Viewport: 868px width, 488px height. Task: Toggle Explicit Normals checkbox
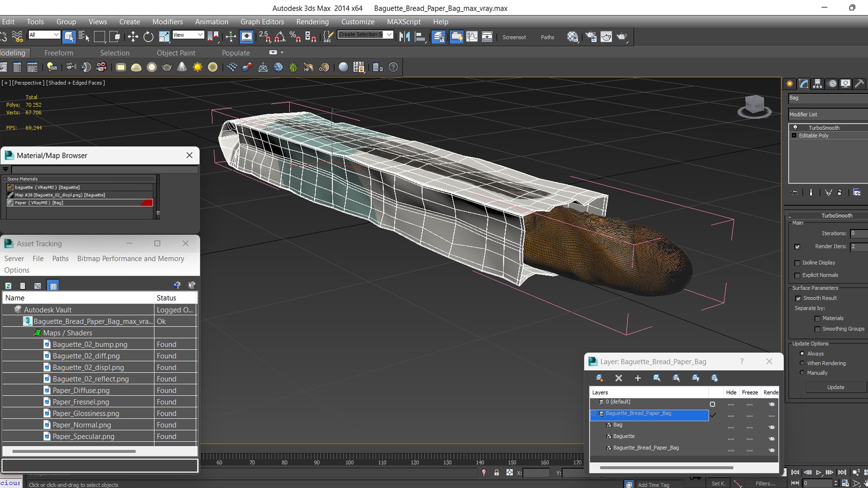click(x=797, y=275)
